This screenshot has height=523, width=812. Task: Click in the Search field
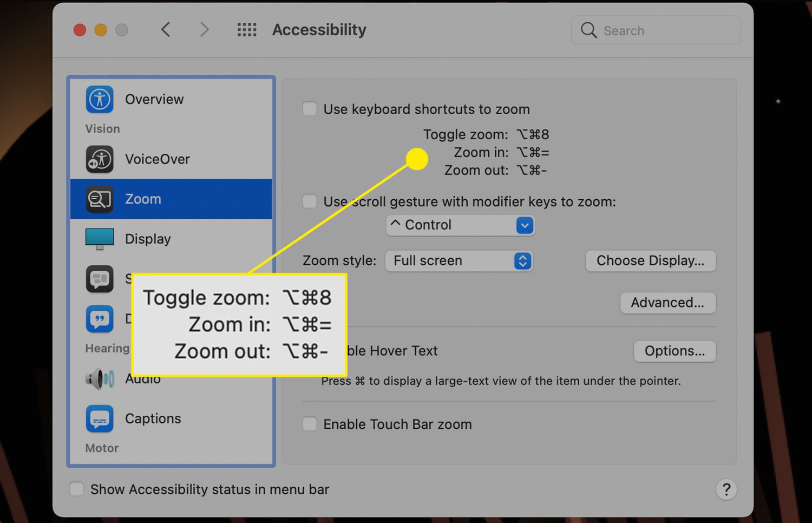click(x=656, y=30)
